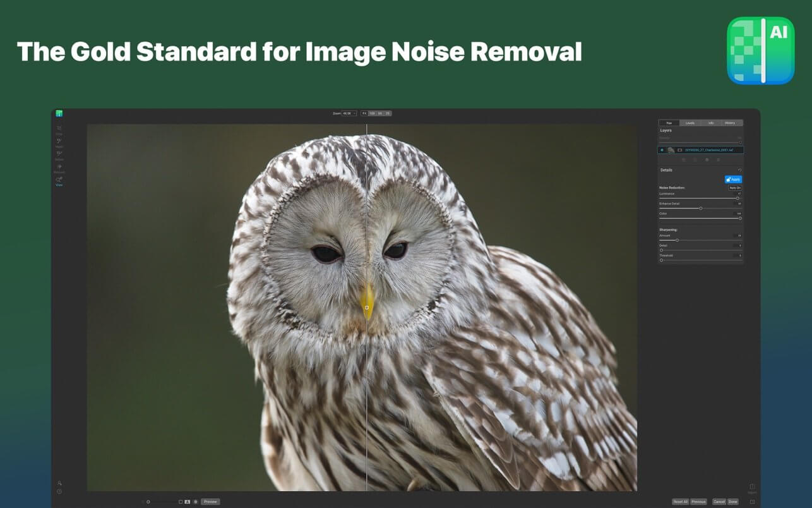Image resolution: width=812 pixels, height=508 pixels.
Task: Click the Export icon at bottom right
Action: point(752,487)
